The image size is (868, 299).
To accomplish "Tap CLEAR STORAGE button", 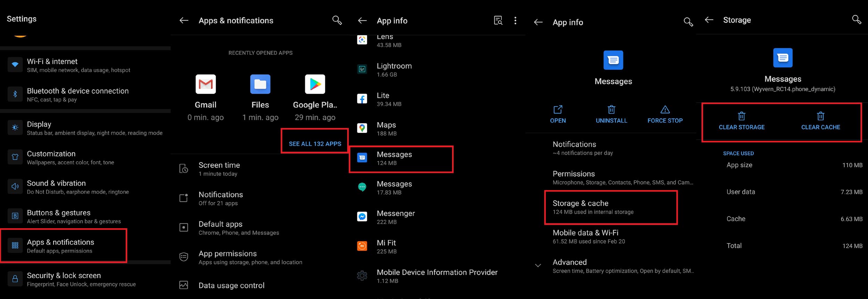I will coord(742,121).
